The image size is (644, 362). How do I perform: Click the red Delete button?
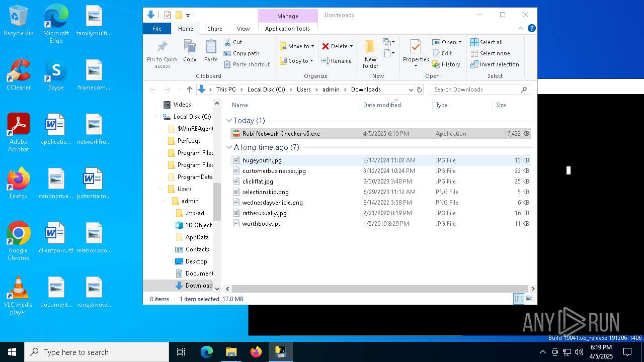tap(335, 46)
